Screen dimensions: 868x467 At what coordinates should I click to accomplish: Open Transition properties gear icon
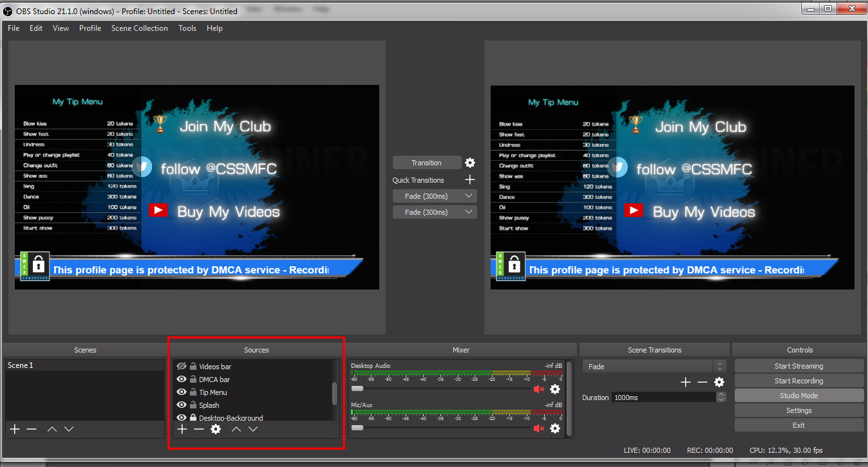click(x=470, y=163)
